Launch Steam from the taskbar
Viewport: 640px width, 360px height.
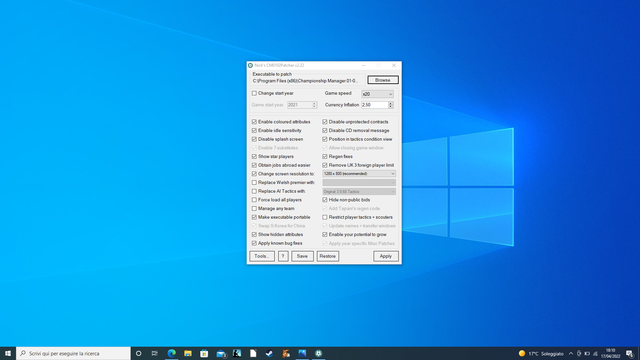click(x=269, y=353)
